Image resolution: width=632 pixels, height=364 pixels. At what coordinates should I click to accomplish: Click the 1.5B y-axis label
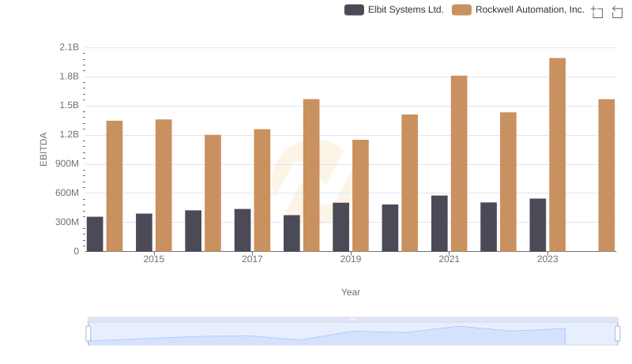tap(70, 106)
